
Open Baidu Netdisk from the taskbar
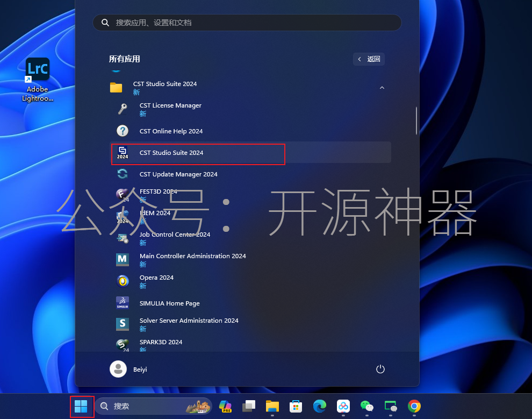coord(343,406)
